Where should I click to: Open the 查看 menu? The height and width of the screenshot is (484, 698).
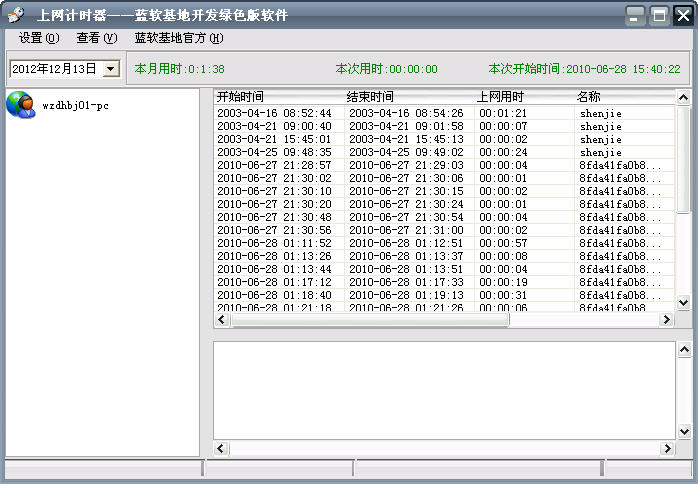96,38
